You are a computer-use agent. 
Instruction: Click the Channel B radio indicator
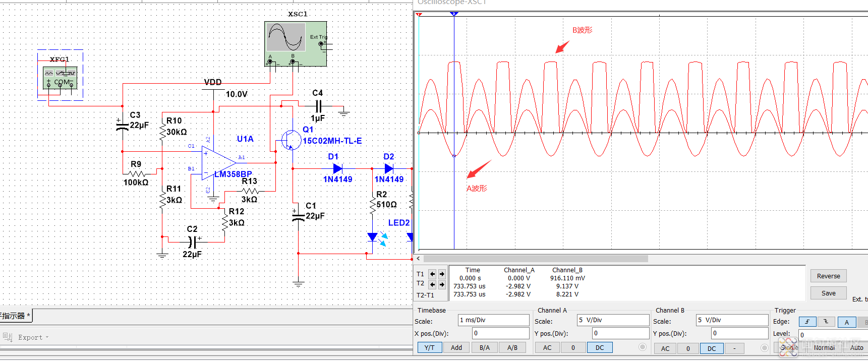[x=765, y=347]
